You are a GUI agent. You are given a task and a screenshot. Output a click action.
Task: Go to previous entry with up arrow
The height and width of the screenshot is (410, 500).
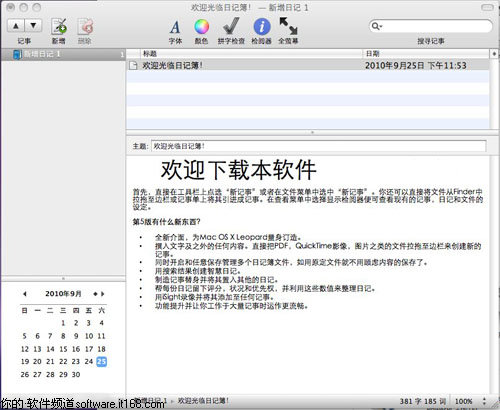[16, 26]
